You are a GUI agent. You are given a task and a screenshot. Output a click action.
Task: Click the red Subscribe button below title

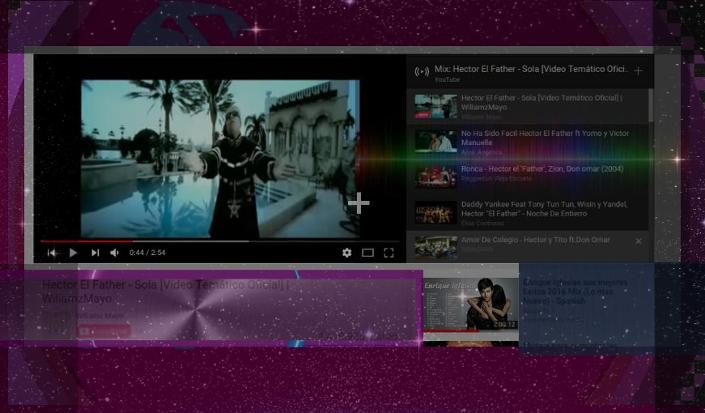(x=104, y=331)
